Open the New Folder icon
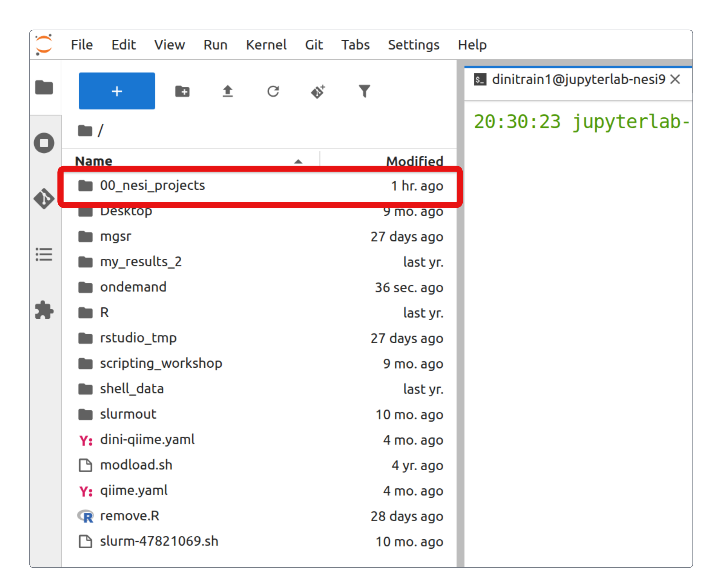Image resolution: width=717 pixels, height=588 pixels. [182, 91]
